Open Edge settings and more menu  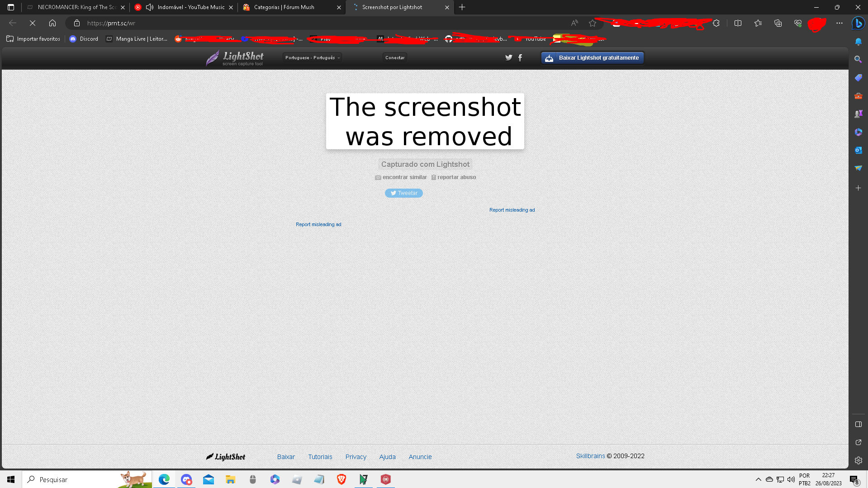(x=840, y=23)
